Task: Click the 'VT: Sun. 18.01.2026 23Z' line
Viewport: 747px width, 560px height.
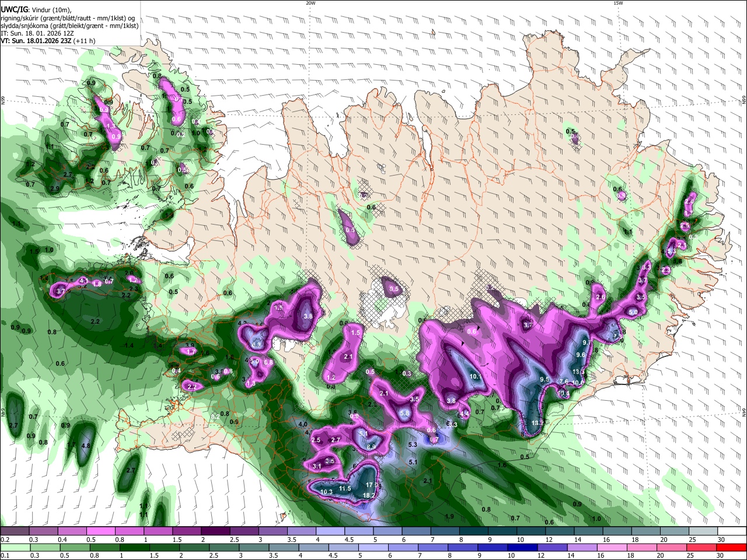Action: point(36,41)
